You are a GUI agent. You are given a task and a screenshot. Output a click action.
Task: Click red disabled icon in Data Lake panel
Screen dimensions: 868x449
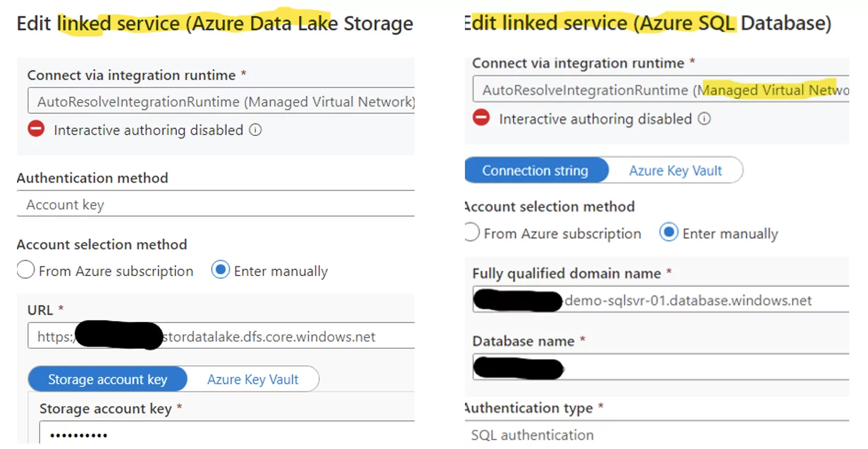(x=36, y=129)
